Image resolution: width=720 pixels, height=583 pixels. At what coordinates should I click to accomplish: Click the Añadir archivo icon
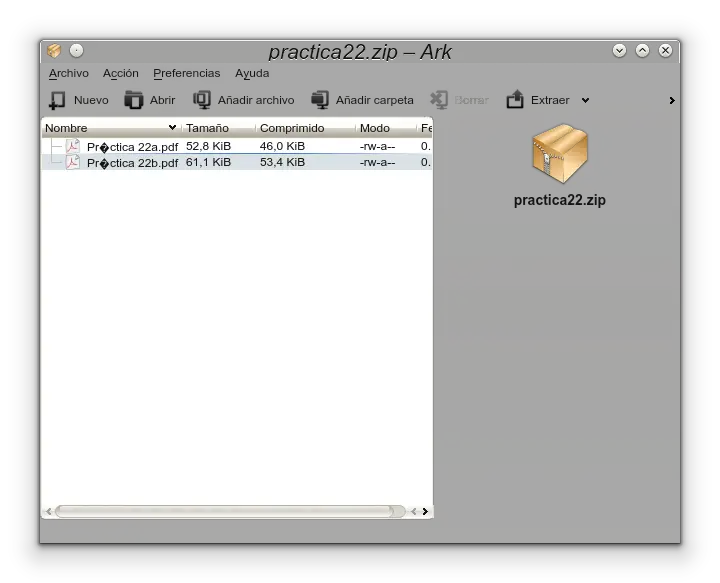(202, 100)
